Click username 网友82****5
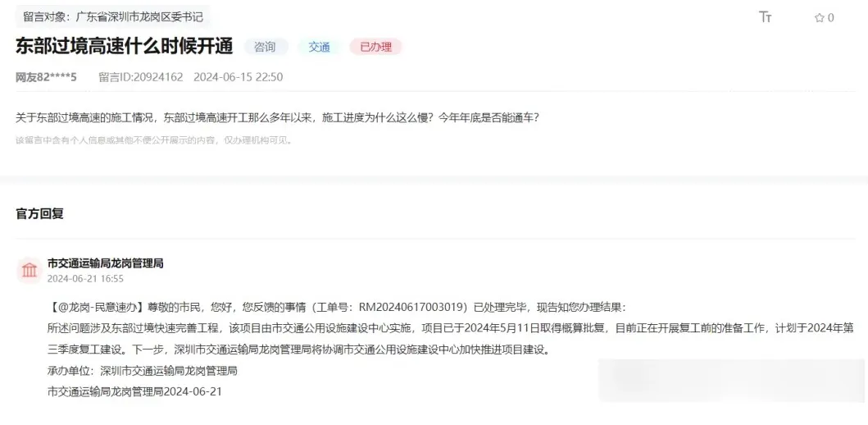This screenshot has width=868, height=425. (46, 77)
